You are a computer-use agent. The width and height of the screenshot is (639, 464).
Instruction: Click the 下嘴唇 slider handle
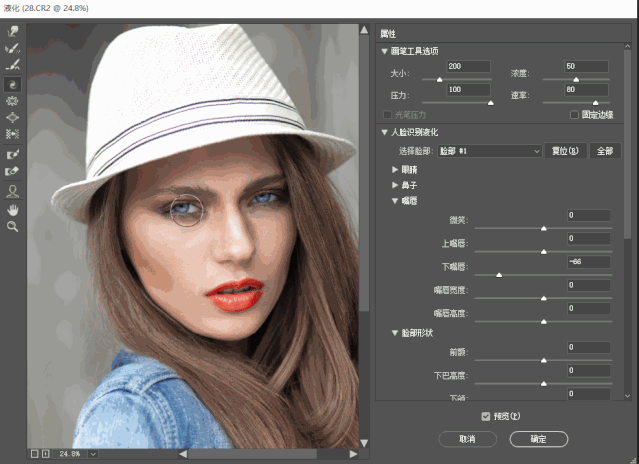(x=499, y=275)
